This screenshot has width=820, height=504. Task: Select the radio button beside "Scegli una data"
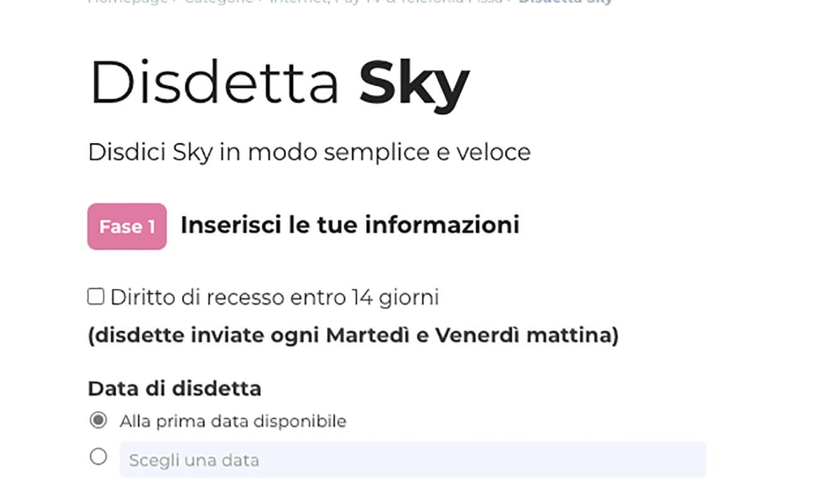[x=98, y=457]
